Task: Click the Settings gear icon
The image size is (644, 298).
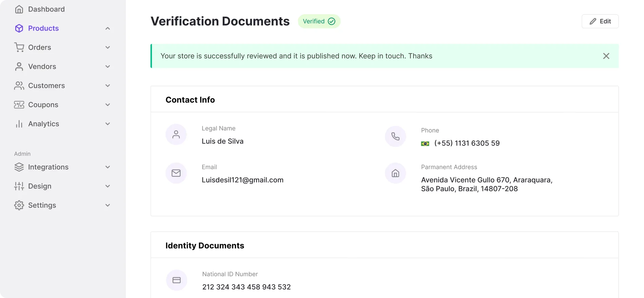Action: (x=19, y=205)
